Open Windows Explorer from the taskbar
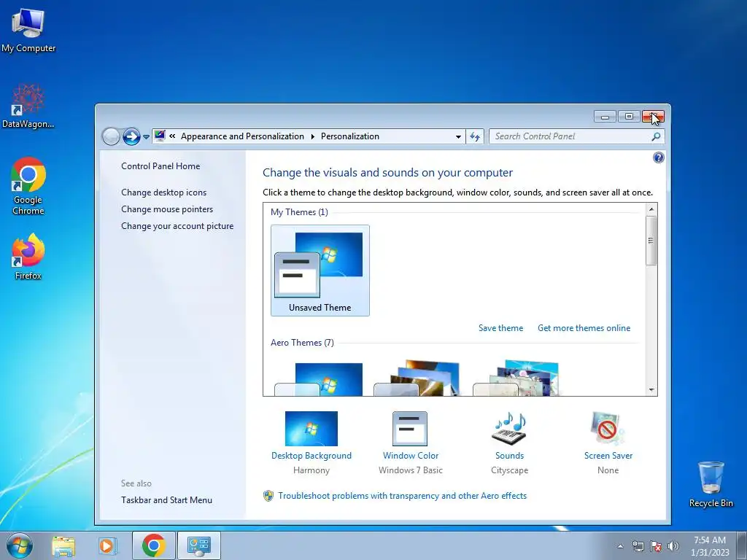The width and height of the screenshot is (747, 560). [x=63, y=546]
